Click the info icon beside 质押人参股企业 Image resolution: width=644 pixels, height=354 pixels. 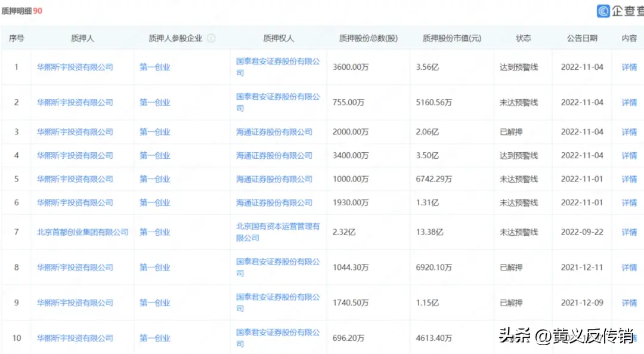pos(211,38)
